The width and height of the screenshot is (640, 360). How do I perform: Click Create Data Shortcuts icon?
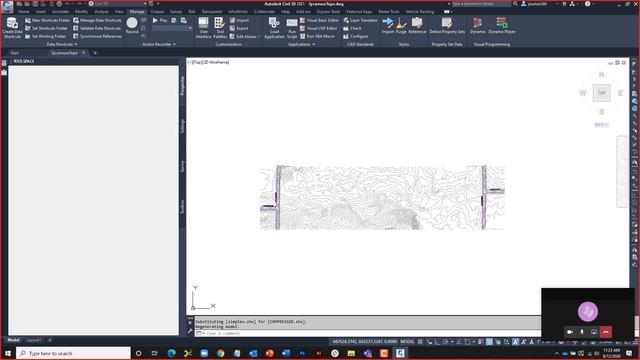(x=12, y=28)
